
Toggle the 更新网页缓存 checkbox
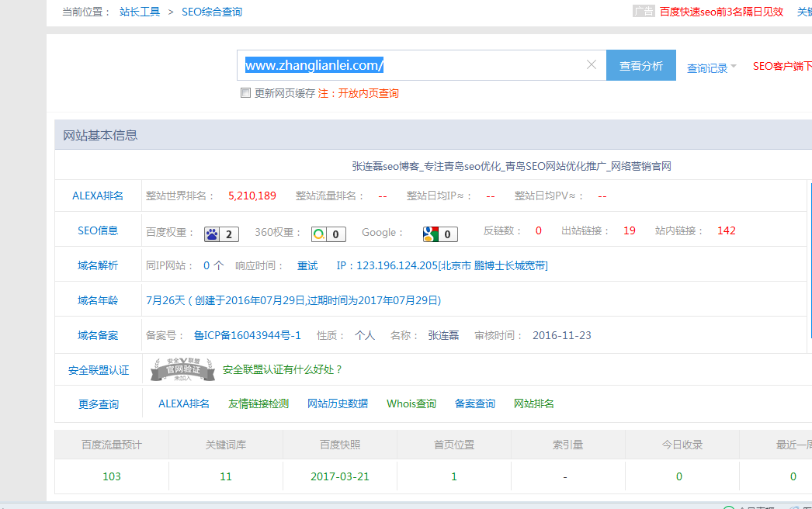click(245, 92)
